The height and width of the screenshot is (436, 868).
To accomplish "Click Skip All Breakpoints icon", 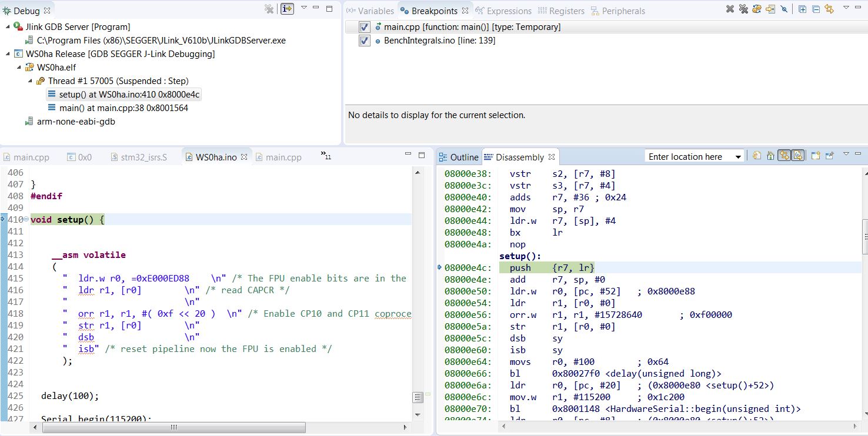I will point(784,9).
